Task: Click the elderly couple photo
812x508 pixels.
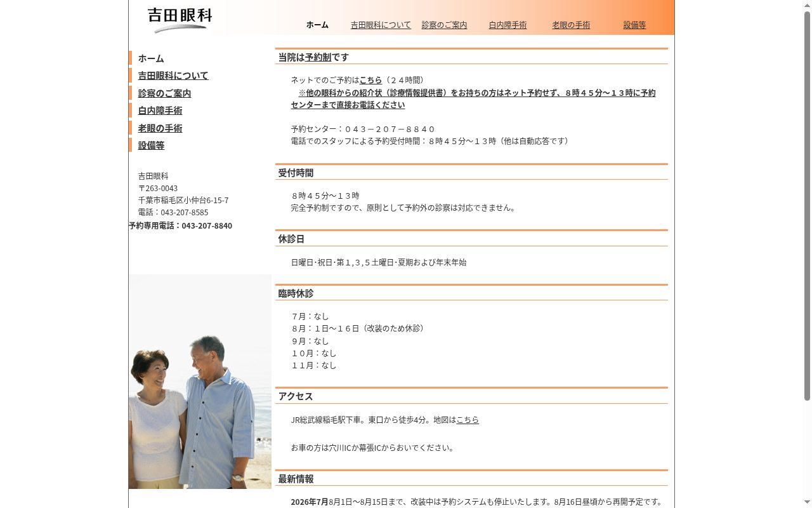Action: 200,382
